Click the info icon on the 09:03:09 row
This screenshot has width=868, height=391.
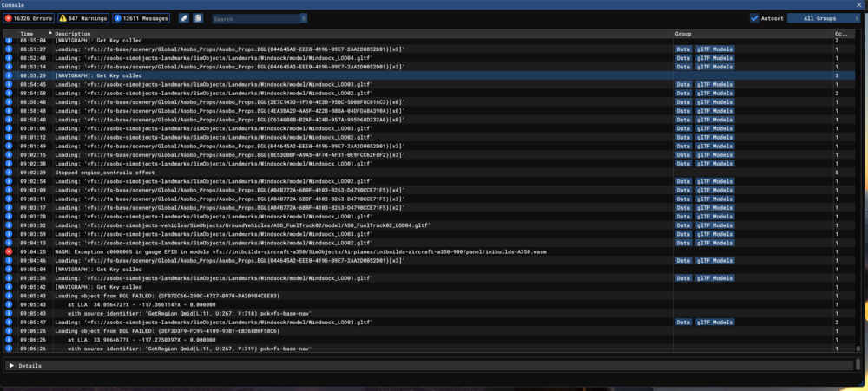click(9, 190)
